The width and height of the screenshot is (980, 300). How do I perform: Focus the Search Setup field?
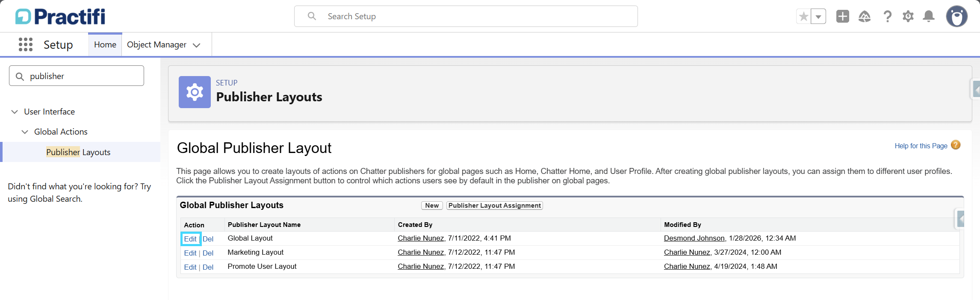466,16
